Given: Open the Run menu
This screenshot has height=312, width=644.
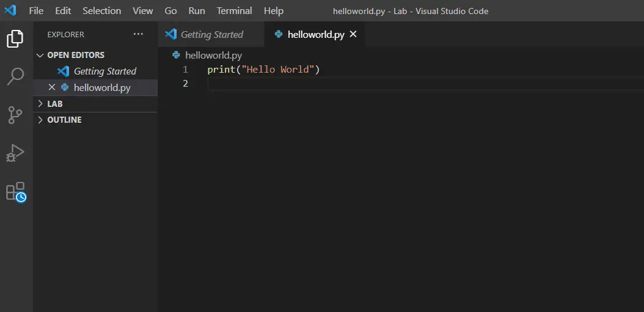Looking at the screenshot, I should pos(197,10).
